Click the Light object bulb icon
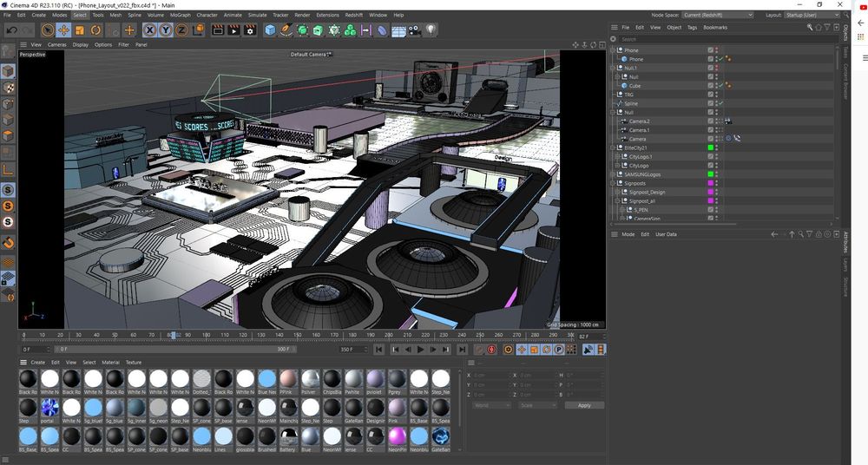 click(x=430, y=30)
